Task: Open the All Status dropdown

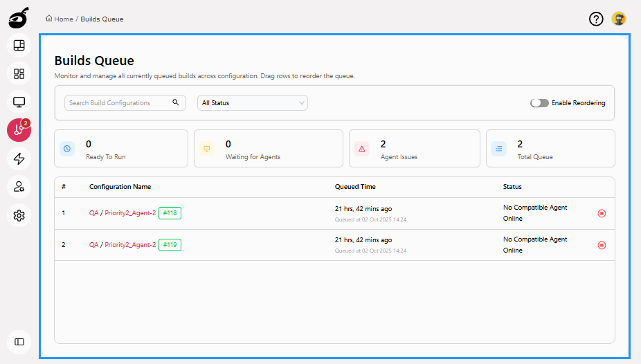Action: 253,103
